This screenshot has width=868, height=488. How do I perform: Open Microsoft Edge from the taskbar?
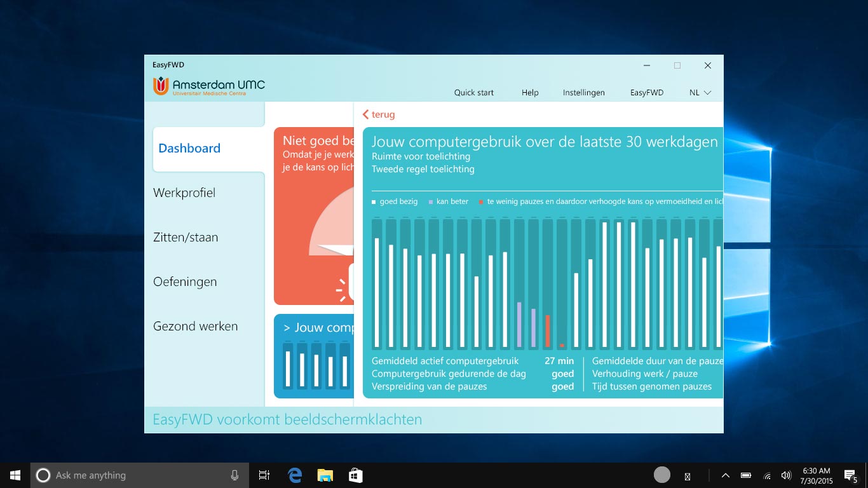coord(295,475)
